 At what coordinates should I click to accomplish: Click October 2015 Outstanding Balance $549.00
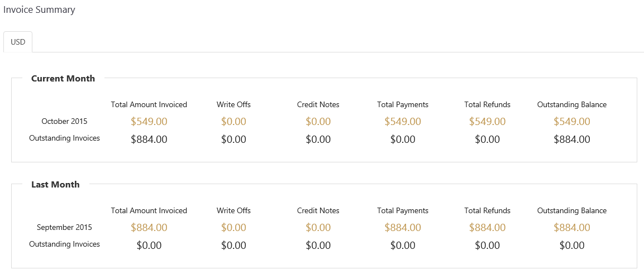tap(572, 122)
